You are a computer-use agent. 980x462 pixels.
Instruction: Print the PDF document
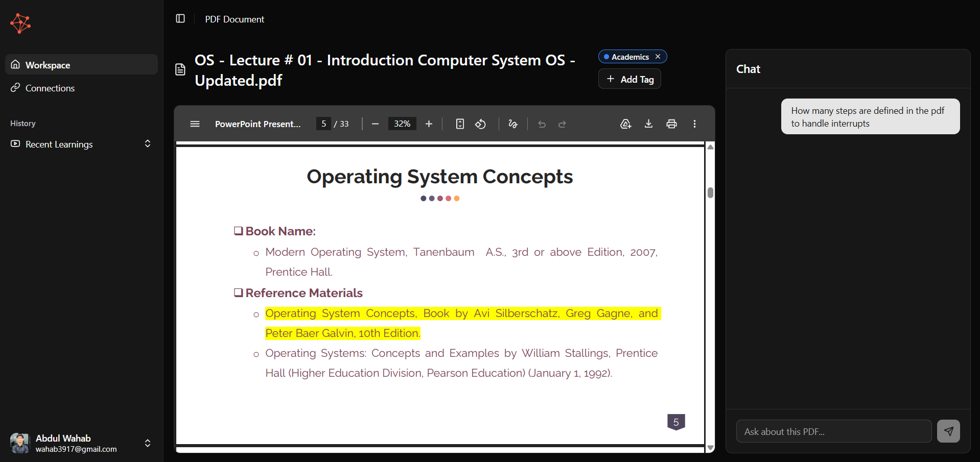[x=671, y=124]
